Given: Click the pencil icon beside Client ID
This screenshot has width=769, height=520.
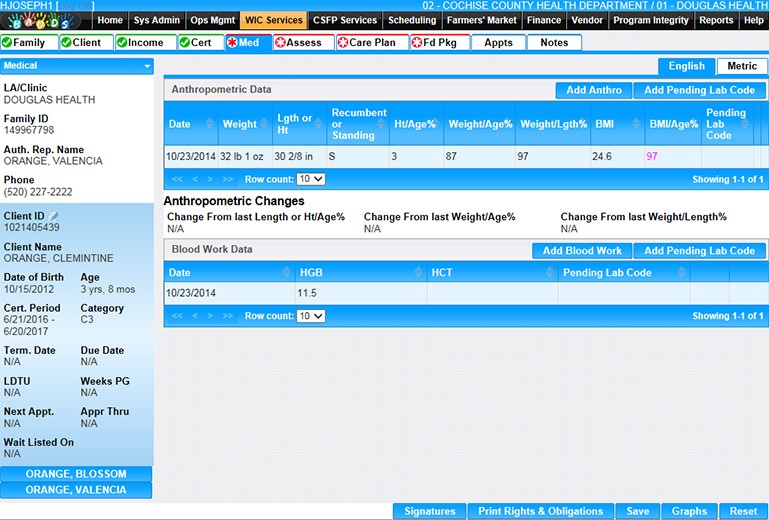Looking at the screenshot, I should 54,216.
